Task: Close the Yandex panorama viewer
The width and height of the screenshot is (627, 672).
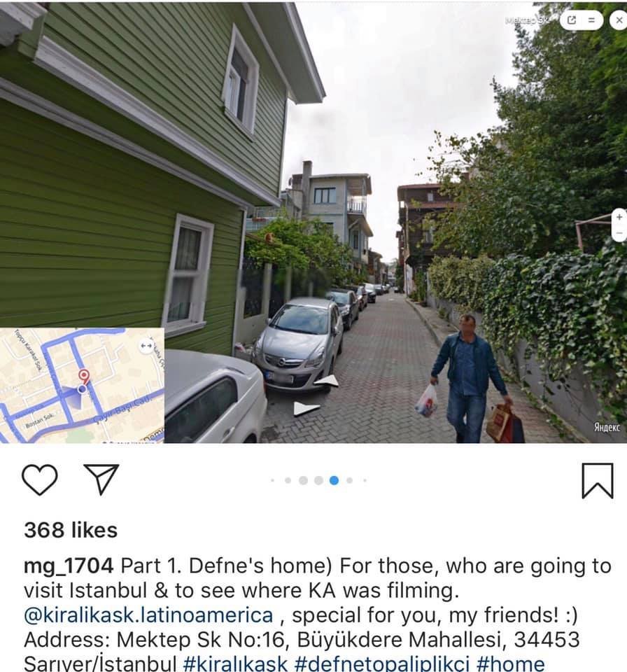Action: point(619,20)
